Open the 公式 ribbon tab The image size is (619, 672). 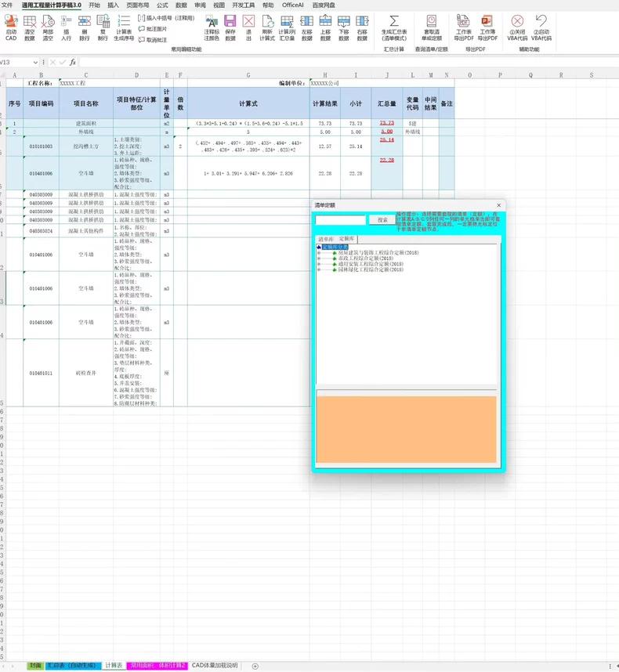[x=162, y=5]
